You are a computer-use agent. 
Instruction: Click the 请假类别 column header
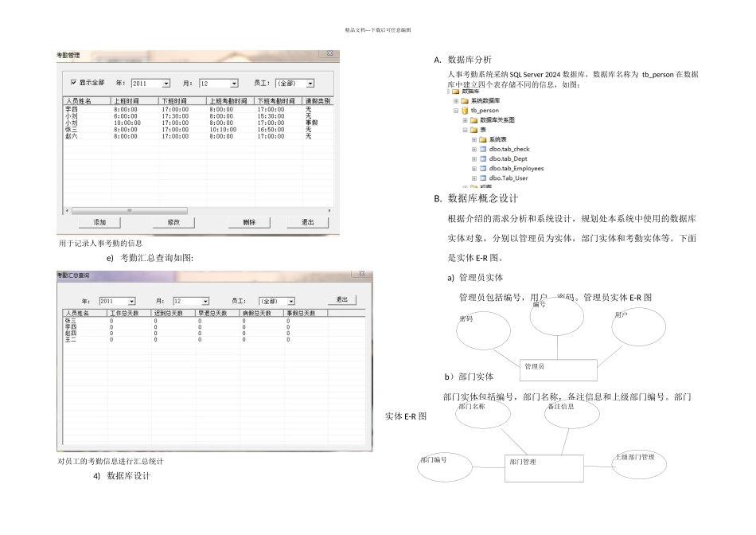pyautogui.click(x=318, y=101)
